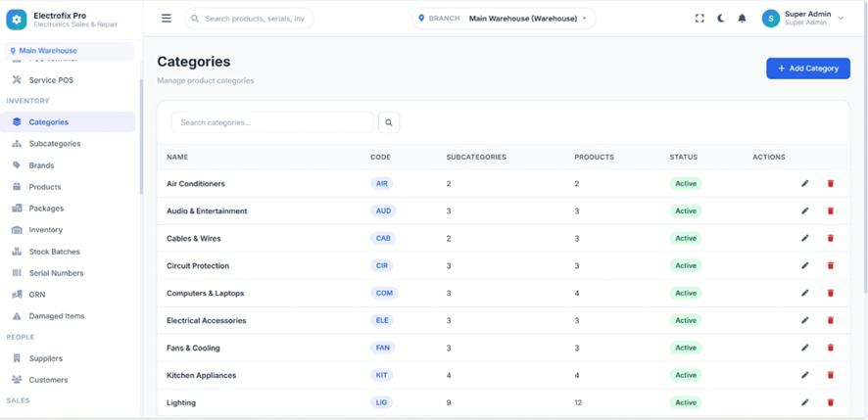868x420 pixels.
Task: Click the category search magnifier button
Action: tap(389, 122)
